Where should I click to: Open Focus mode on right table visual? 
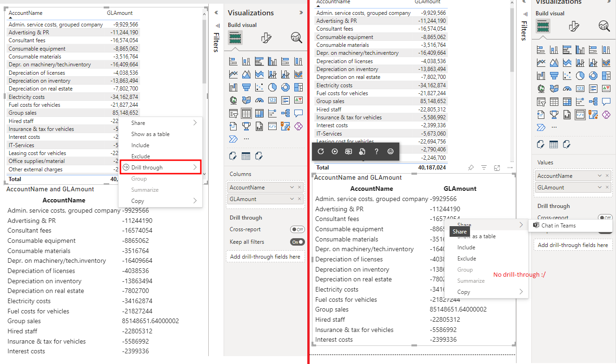[497, 168]
